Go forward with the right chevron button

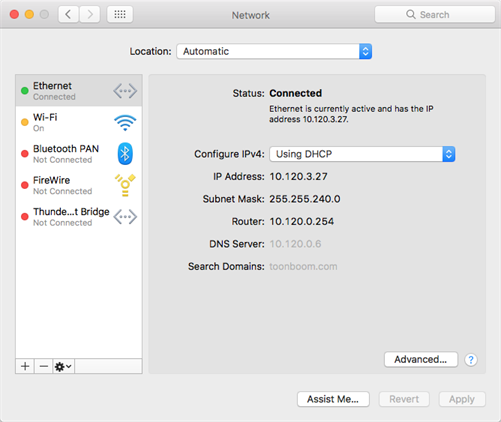[90, 14]
